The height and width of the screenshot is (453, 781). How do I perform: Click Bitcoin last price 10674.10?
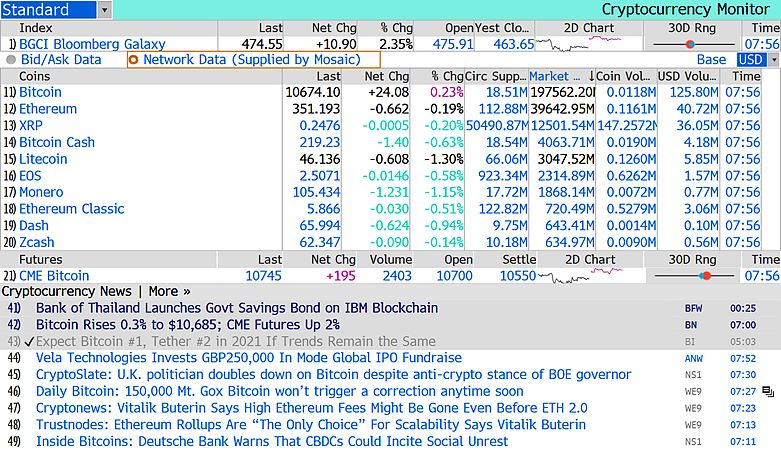313,92
